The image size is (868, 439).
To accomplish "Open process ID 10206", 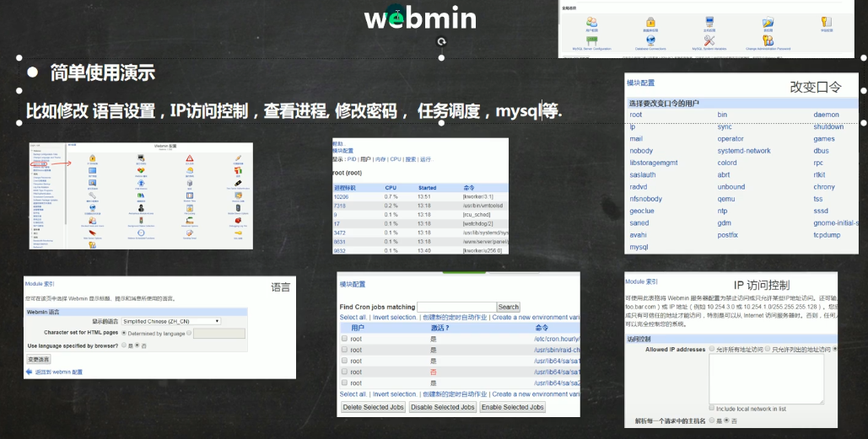I will pos(341,197).
